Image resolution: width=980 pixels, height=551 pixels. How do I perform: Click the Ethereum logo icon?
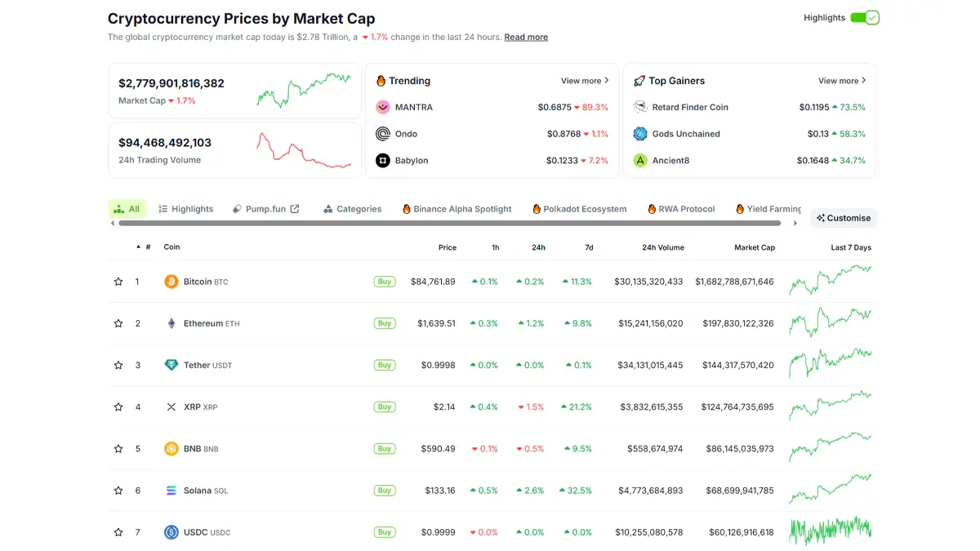(171, 323)
